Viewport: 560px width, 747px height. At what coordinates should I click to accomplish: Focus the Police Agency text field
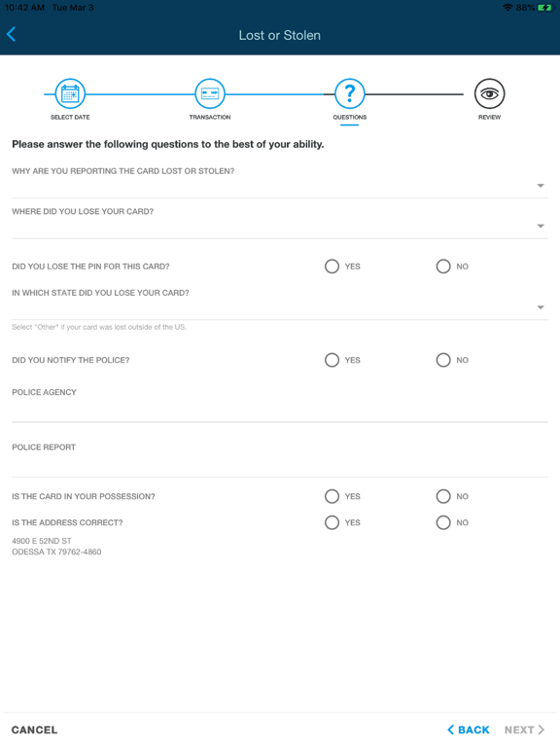pyautogui.click(x=280, y=410)
